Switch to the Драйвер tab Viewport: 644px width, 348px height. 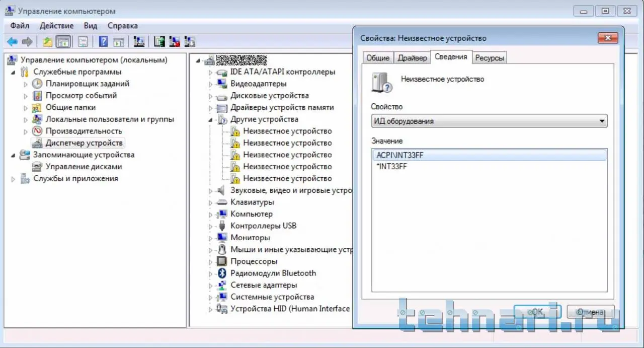coord(412,58)
